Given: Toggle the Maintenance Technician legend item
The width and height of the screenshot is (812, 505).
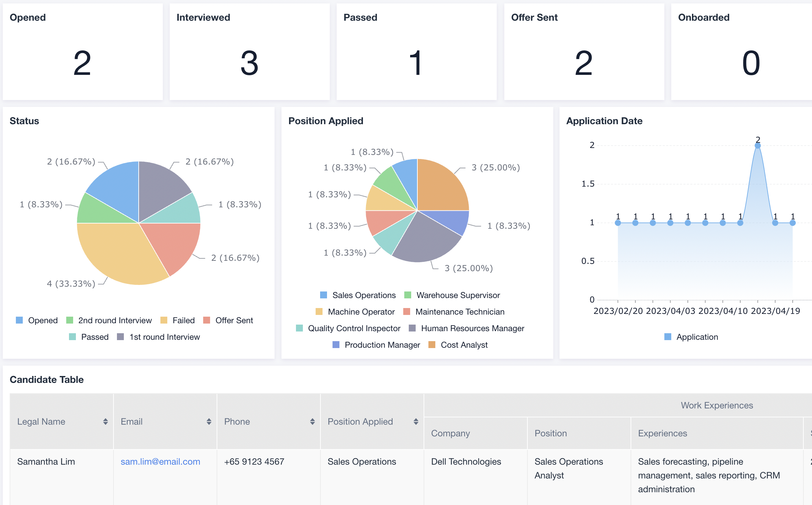Looking at the screenshot, I should coord(454,312).
